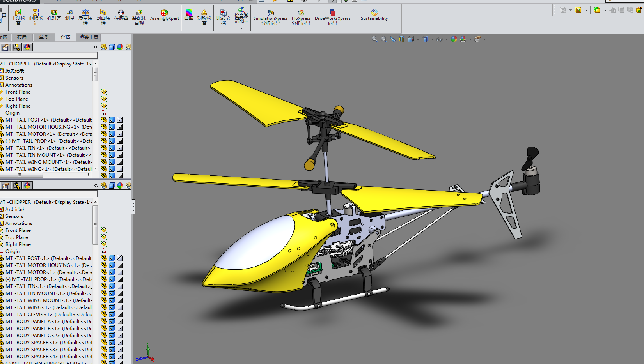The image size is (644, 364).
Task: Toggle hide/show for top-pane MT-TAIL POST
Action: coord(104,120)
